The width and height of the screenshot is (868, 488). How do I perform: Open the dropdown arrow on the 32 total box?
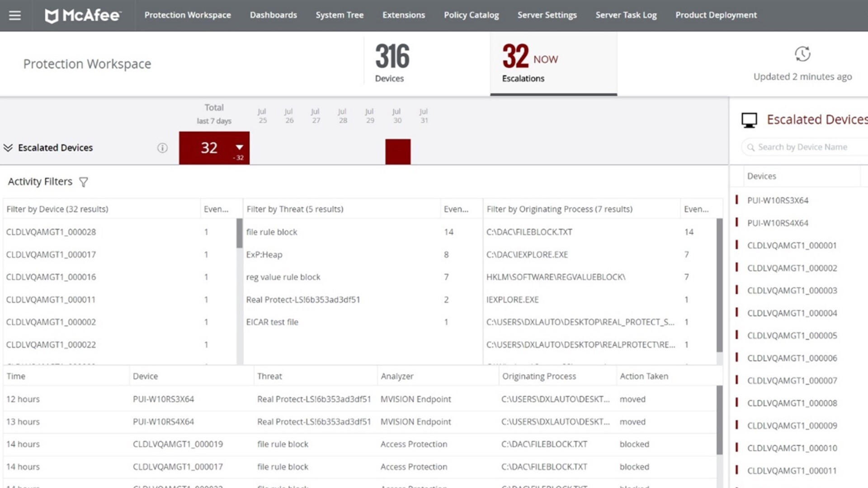tap(239, 148)
